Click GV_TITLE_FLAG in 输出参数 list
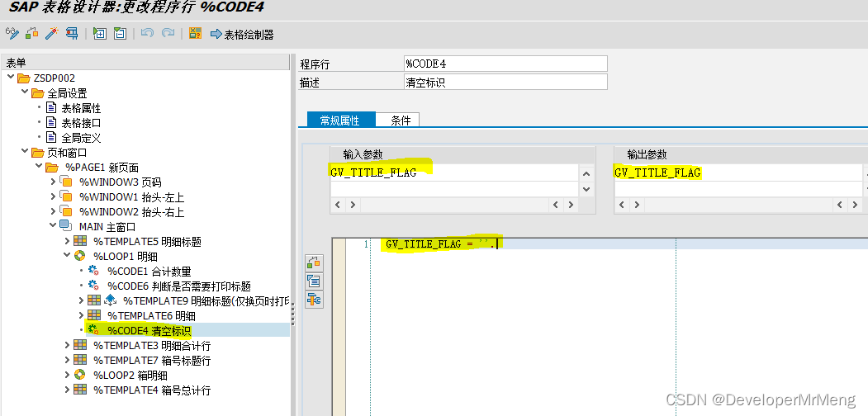Viewport: 868px width, 416px height. click(x=657, y=173)
